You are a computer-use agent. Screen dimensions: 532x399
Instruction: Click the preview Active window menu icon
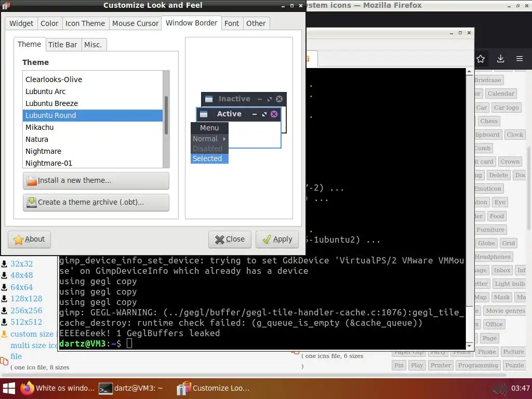coord(204,114)
